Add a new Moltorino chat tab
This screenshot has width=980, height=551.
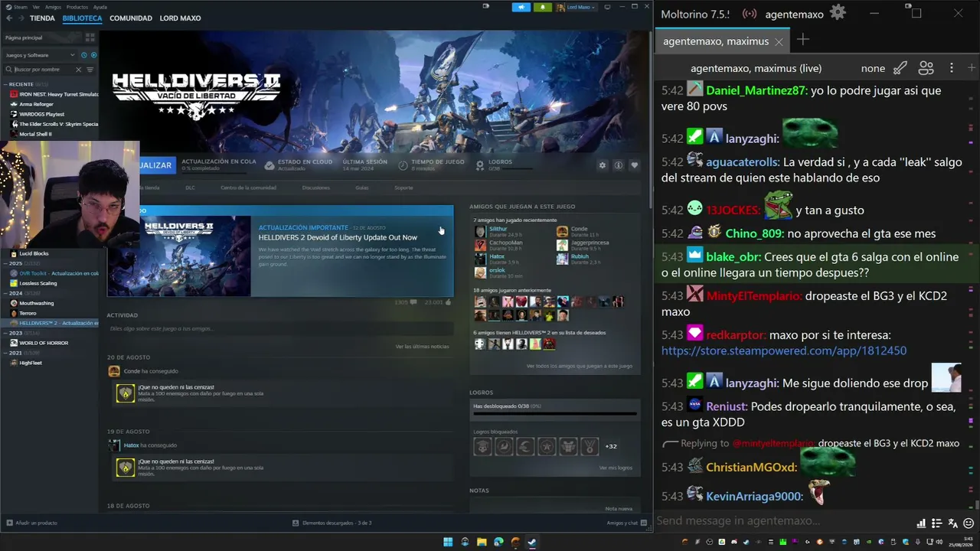(802, 40)
